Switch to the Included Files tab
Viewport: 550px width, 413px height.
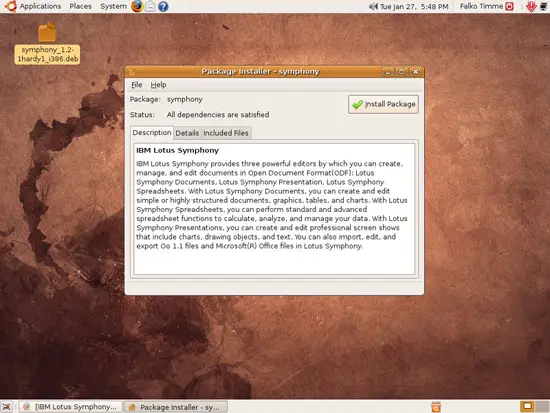coord(226,133)
